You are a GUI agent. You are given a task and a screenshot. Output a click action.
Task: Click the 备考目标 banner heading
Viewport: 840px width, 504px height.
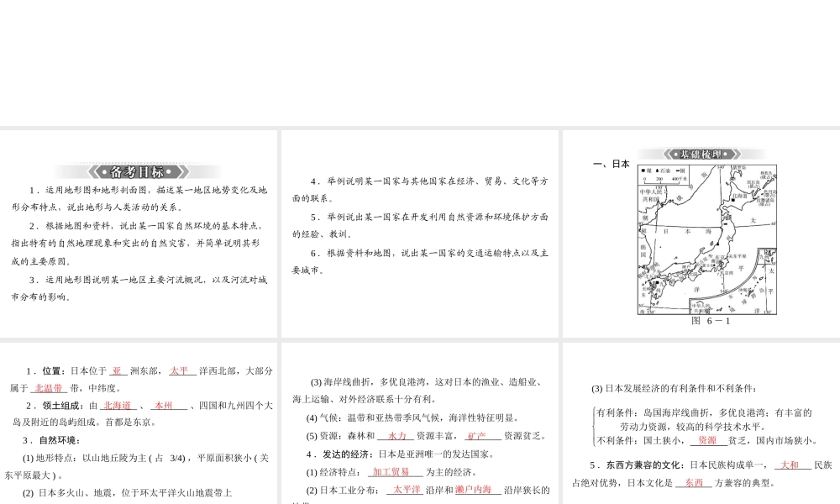[x=139, y=172]
